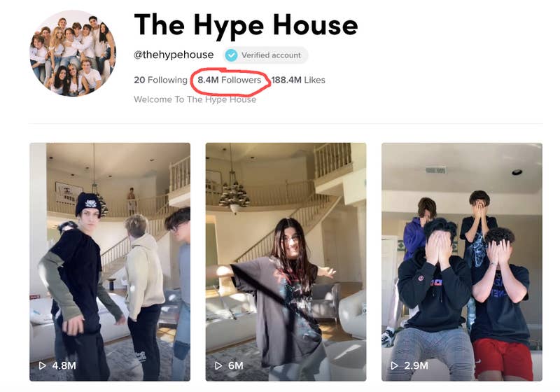Open the middle video of girl dancing
This screenshot has width=560, height=392.
pyautogui.click(x=286, y=262)
